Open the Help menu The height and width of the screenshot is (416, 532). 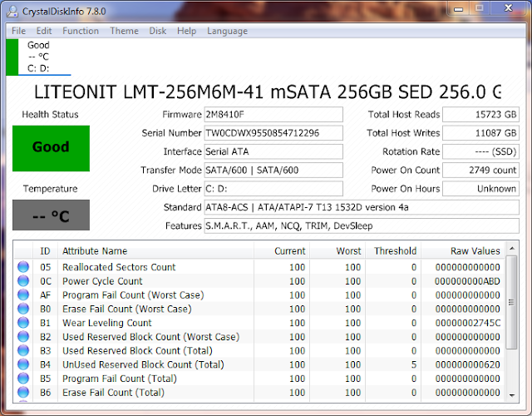[x=186, y=31]
